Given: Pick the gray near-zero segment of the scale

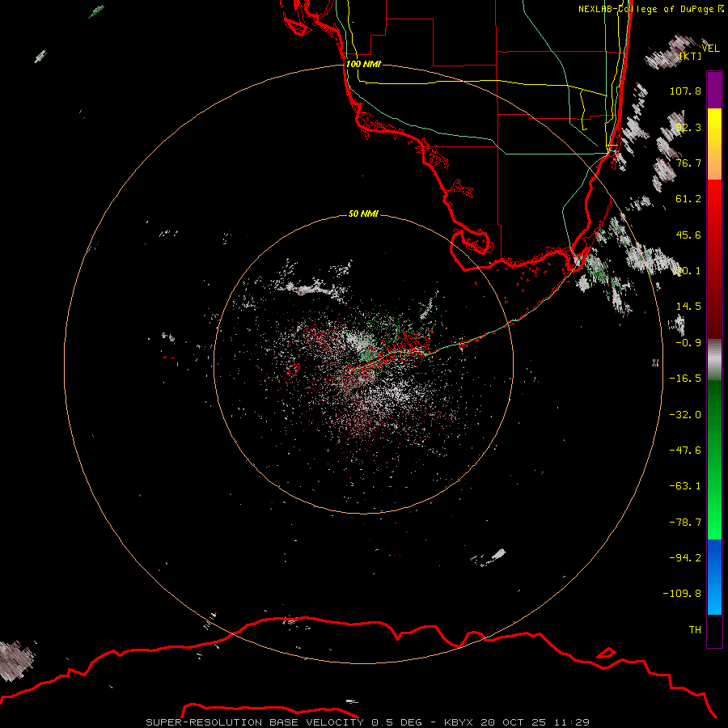Looking at the screenshot, I should (714, 360).
